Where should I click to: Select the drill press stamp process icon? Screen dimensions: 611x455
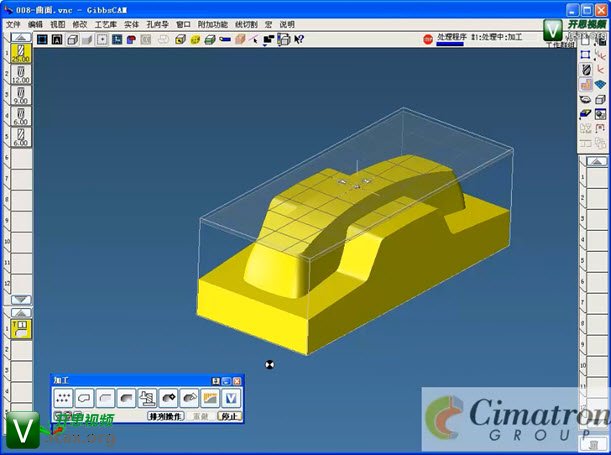pos(147,398)
